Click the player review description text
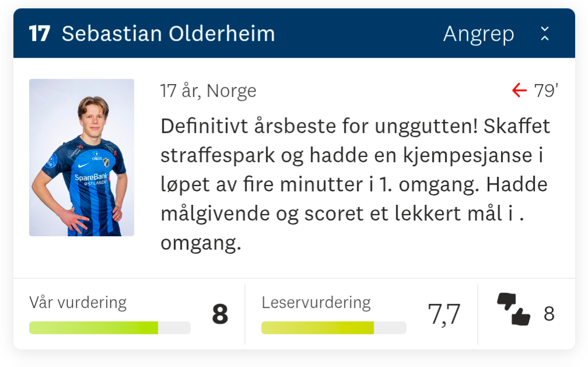 356,184
